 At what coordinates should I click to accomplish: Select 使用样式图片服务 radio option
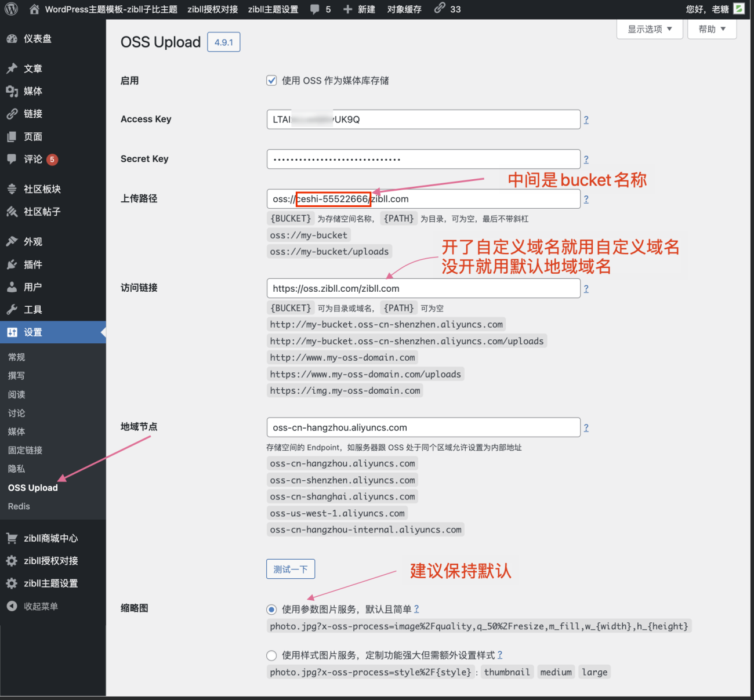coord(271,655)
